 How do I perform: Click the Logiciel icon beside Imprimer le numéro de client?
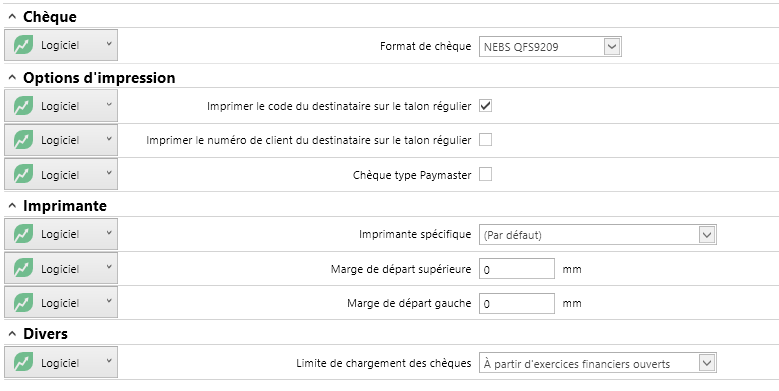(23, 140)
